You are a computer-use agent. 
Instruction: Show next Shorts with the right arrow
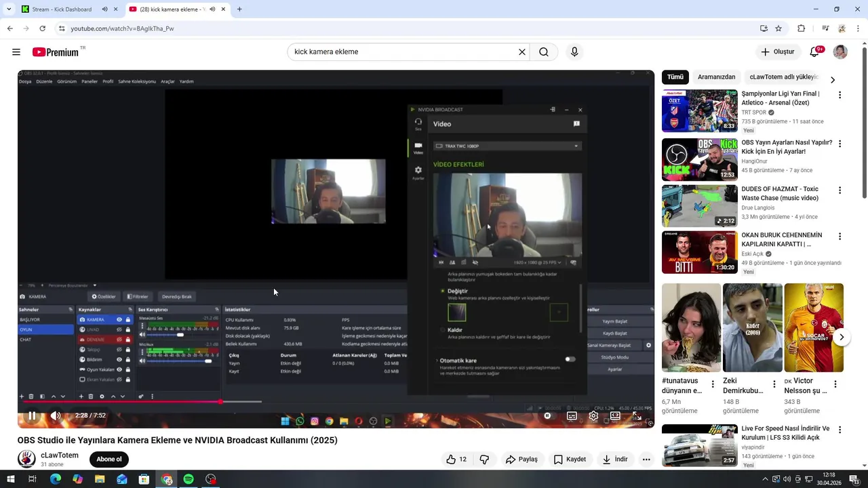[842, 337]
